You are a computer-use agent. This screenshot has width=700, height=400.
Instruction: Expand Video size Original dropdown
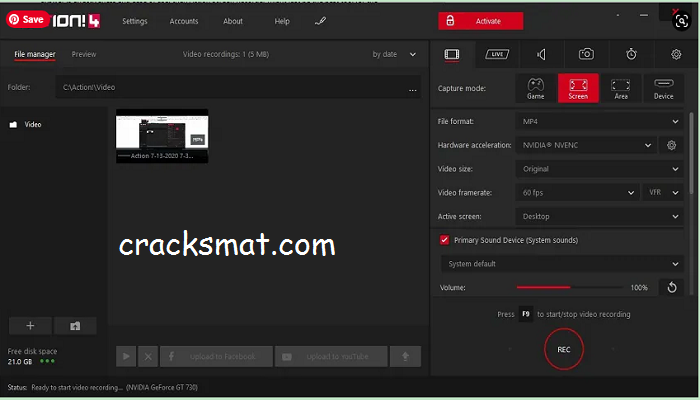point(600,169)
